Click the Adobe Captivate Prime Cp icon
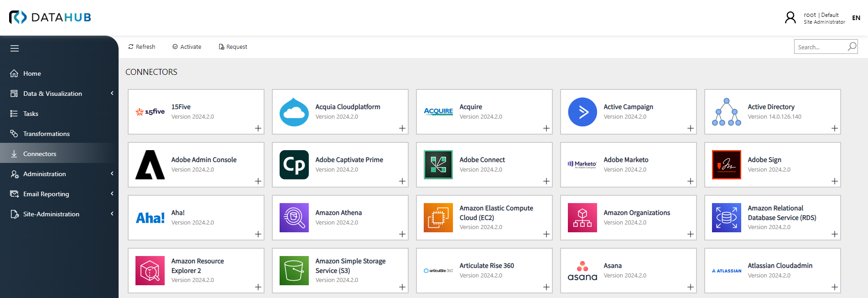 [x=294, y=165]
